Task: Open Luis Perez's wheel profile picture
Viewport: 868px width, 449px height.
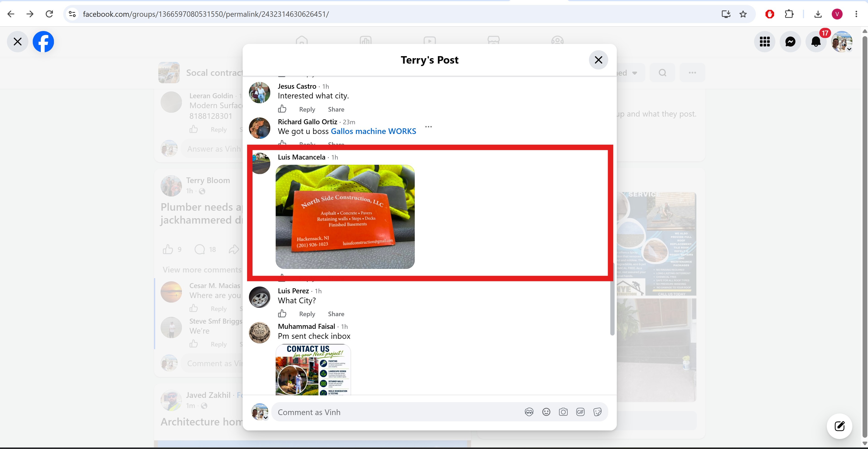Action: pyautogui.click(x=259, y=297)
